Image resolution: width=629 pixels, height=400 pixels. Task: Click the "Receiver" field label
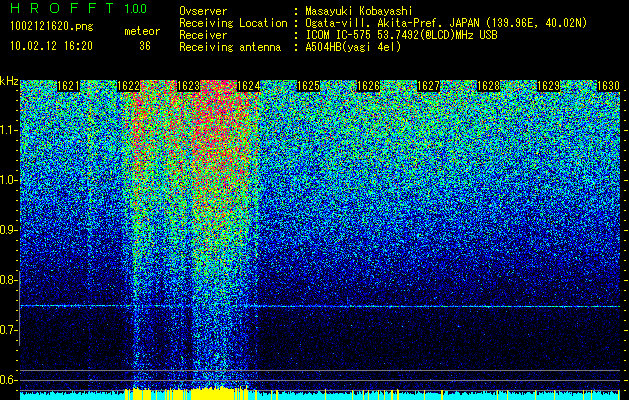click(203, 35)
